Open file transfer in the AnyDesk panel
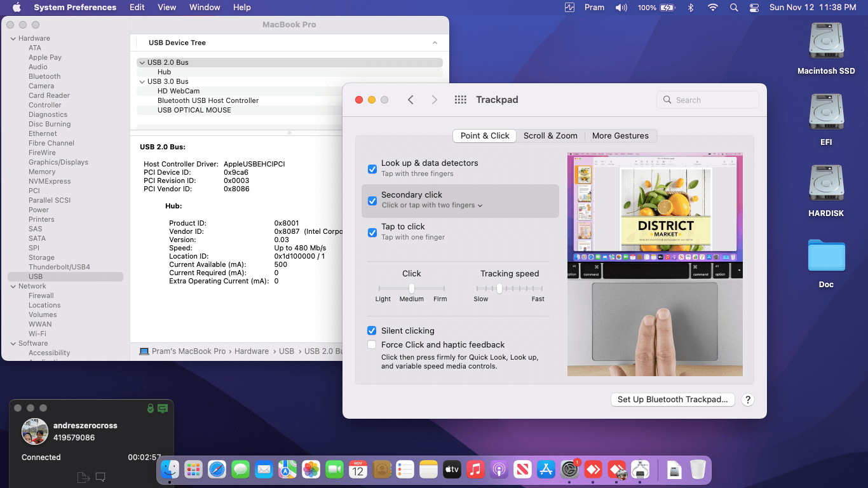 pyautogui.click(x=83, y=477)
